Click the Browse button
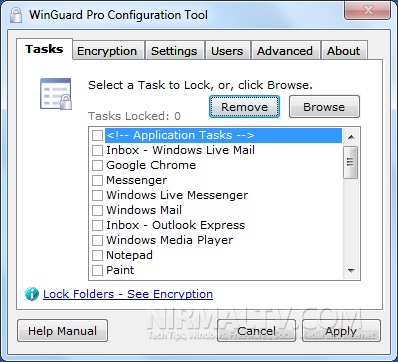This screenshot has width=398, height=362. (324, 107)
